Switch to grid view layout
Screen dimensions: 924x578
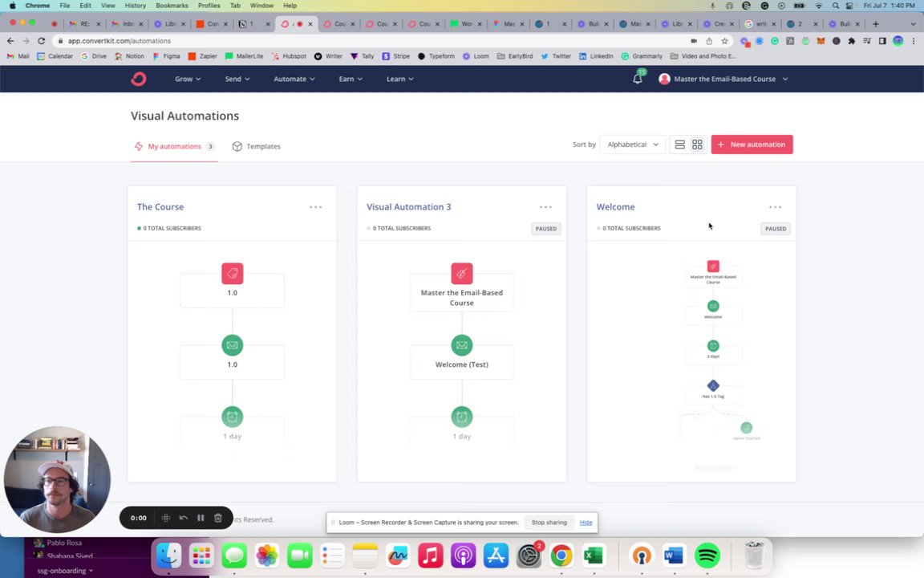(x=697, y=144)
